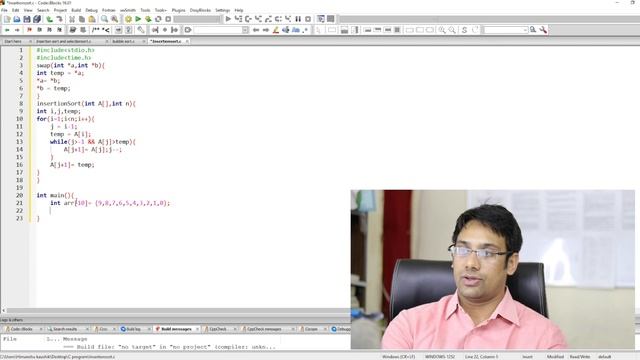Switch to Insertion sort and selectionsort.c tab
The width and height of the screenshot is (640, 360).
coord(64,42)
